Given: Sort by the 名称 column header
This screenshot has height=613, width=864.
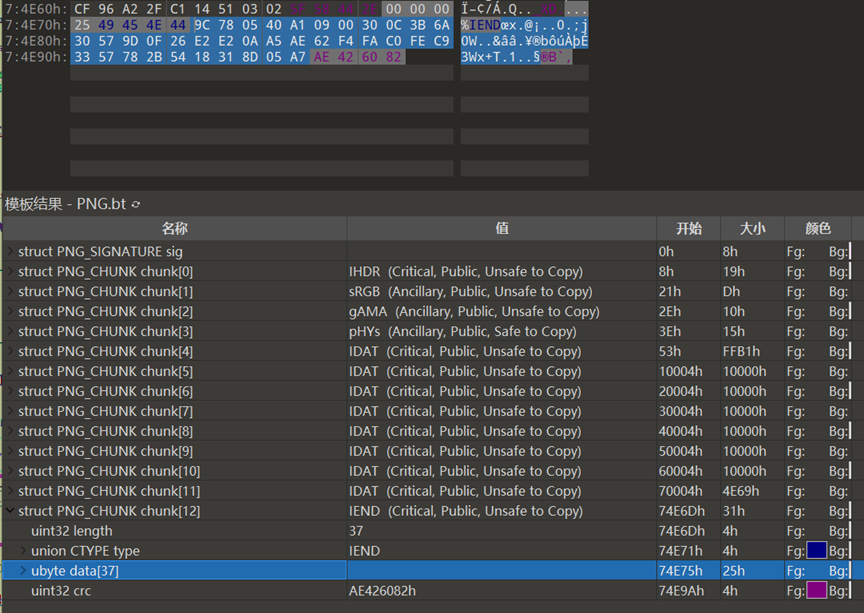Looking at the screenshot, I should [x=175, y=228].
